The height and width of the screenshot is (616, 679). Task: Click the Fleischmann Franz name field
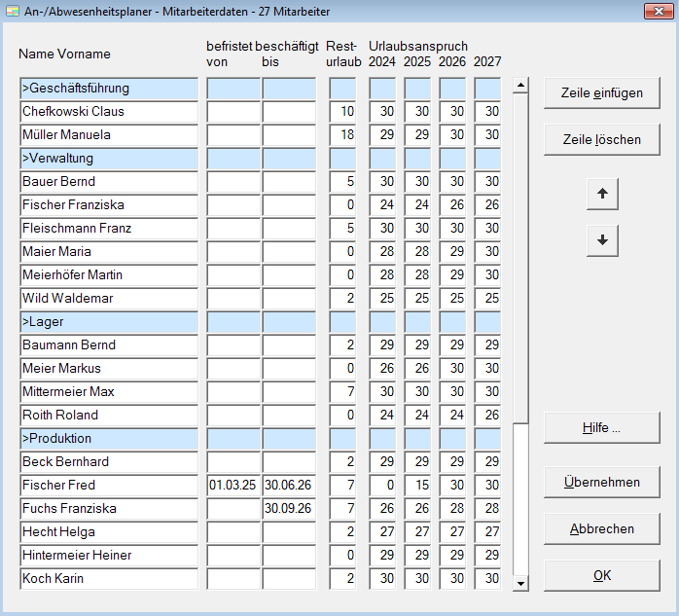tap(109, 229)
